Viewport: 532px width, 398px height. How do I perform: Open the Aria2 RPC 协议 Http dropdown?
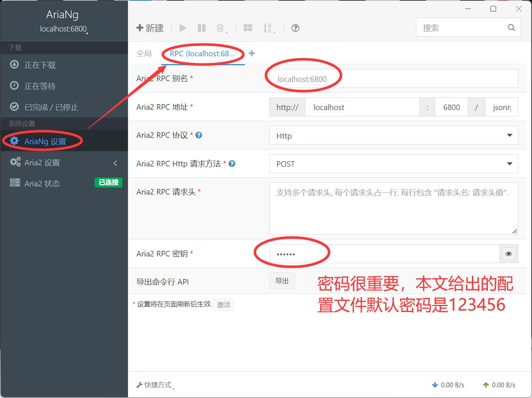393,136
